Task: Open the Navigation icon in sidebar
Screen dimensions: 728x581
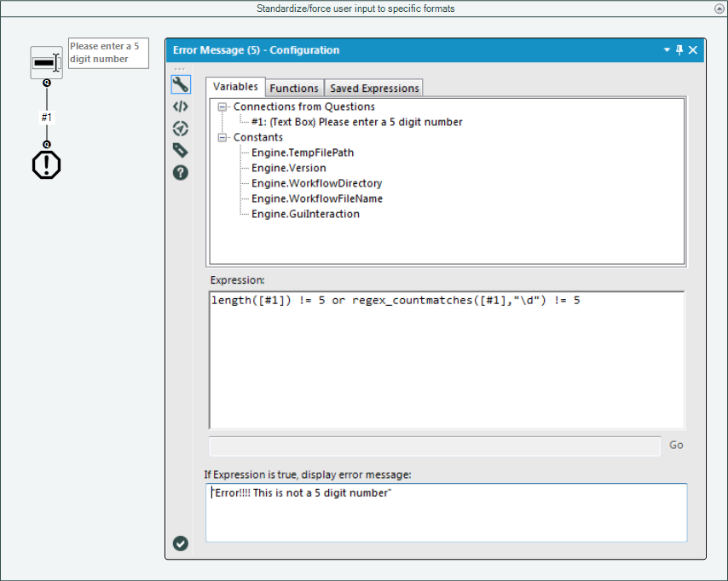Action: (x=181, y=129)
